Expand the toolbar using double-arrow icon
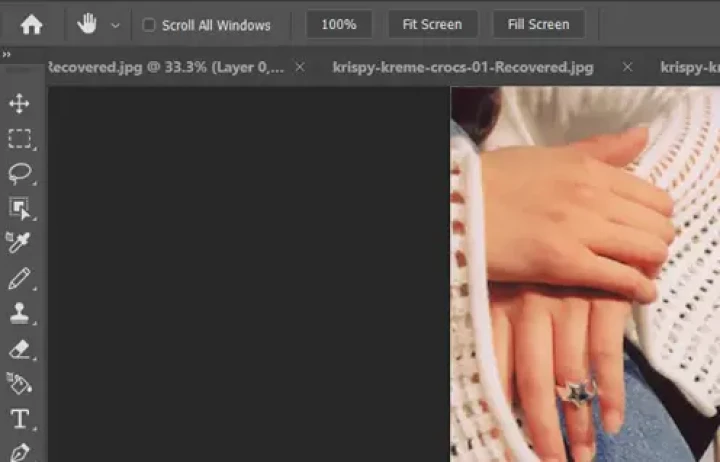 click(x=7, y=55)
